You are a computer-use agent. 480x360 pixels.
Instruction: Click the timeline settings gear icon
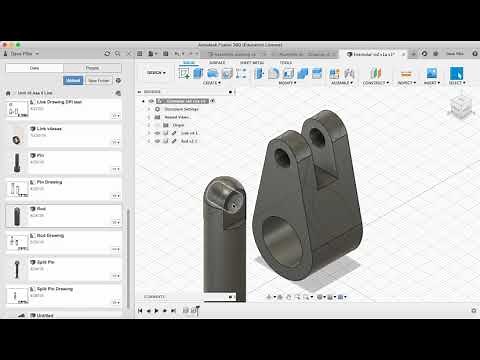click(474, 311)
